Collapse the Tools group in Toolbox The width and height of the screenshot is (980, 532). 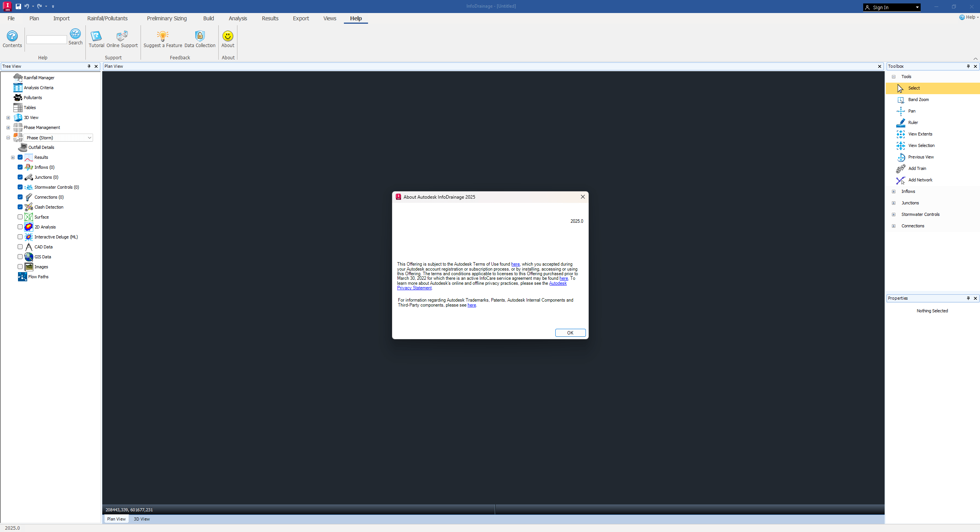(894, 77)
